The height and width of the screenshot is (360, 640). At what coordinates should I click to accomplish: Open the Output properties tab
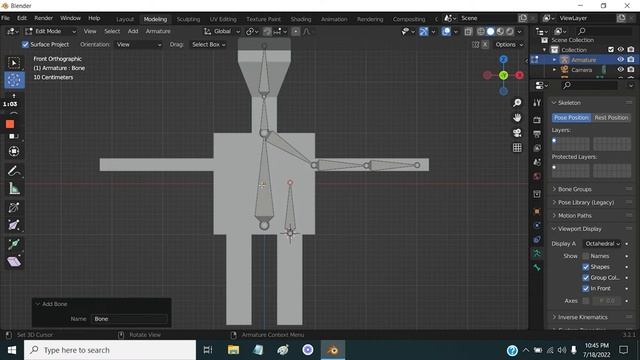[x=537, y=134]
